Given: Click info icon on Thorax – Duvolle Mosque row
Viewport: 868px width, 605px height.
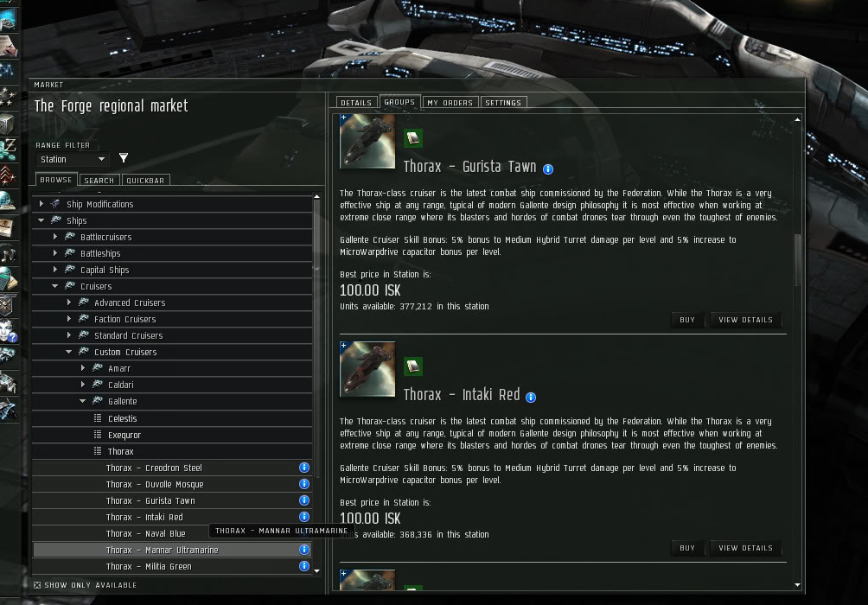Looking at the screenshot, I should (x=304, y=484).
